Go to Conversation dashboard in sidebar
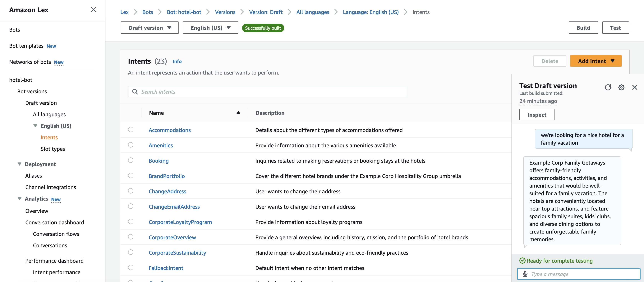Image resolution: width=644 pixels, height=282 pixels. point(54,222)
